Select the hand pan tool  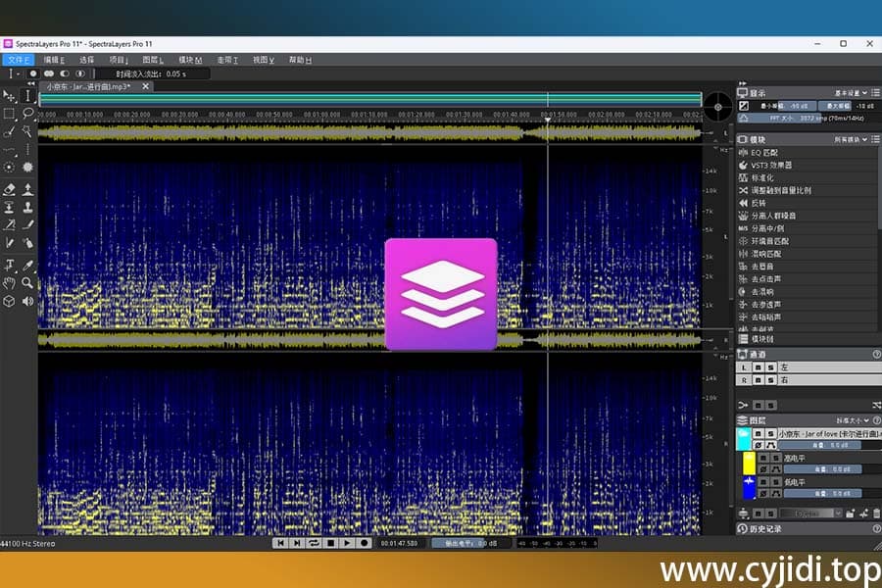point(9,283)
